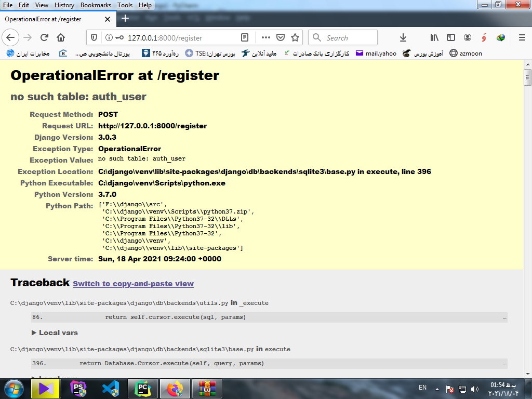Screen dimensions: 532x399
Task: Show hidden system tray icons
Action: 437,389
